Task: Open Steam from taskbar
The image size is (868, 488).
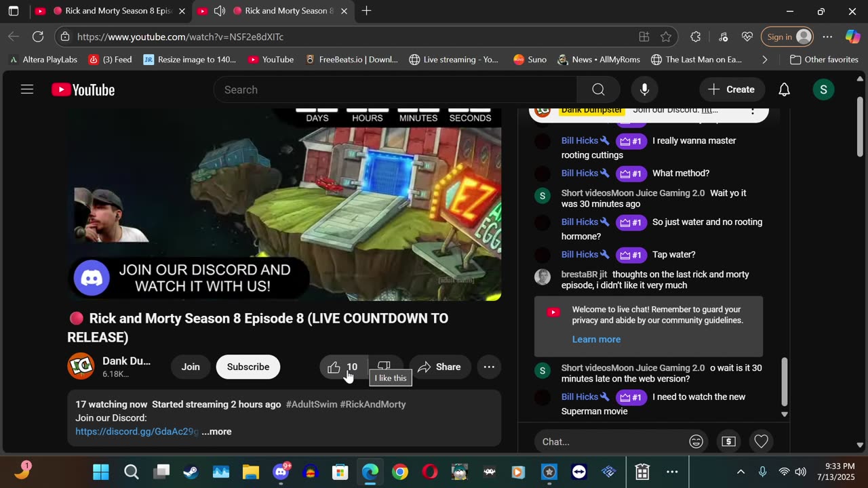Action: tap(191, 472)
